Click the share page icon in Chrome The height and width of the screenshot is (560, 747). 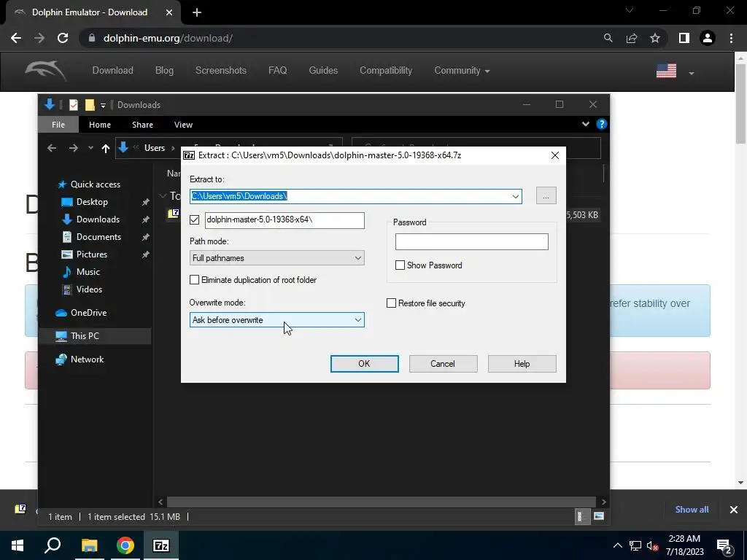(632, 38)
